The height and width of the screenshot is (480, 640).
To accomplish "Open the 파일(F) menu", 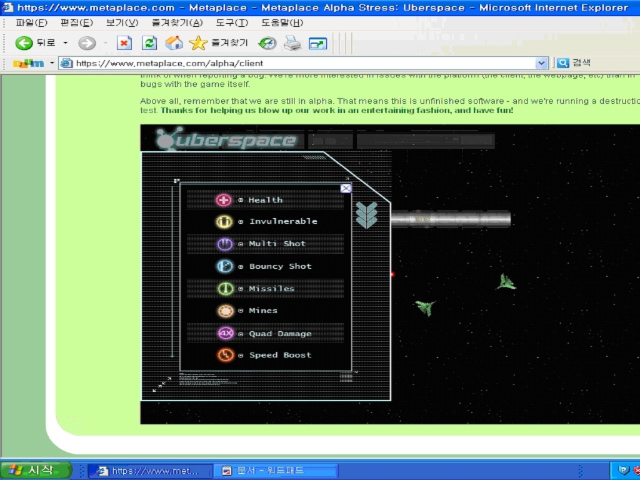I will pyautogui.click(x=31, y=23).
